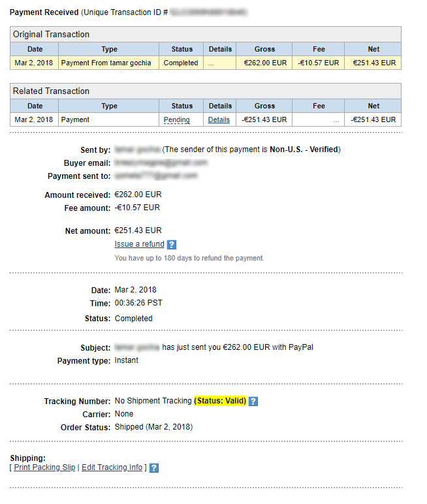Click -€251.43 EUR net cell in Related Transaction
This screenshot has width=427, height=504.
click(373, 119)
